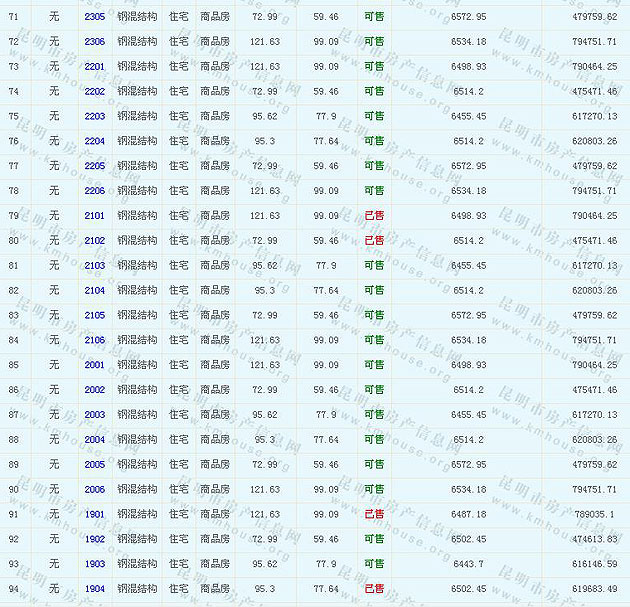The height and width of the screenshot is (607, 630).
Task: Open room 2104 link
Action: 94,290
